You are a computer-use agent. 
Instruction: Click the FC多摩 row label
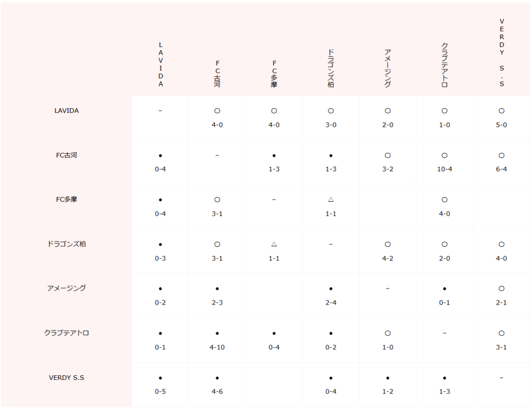click(x=66, y=199)
